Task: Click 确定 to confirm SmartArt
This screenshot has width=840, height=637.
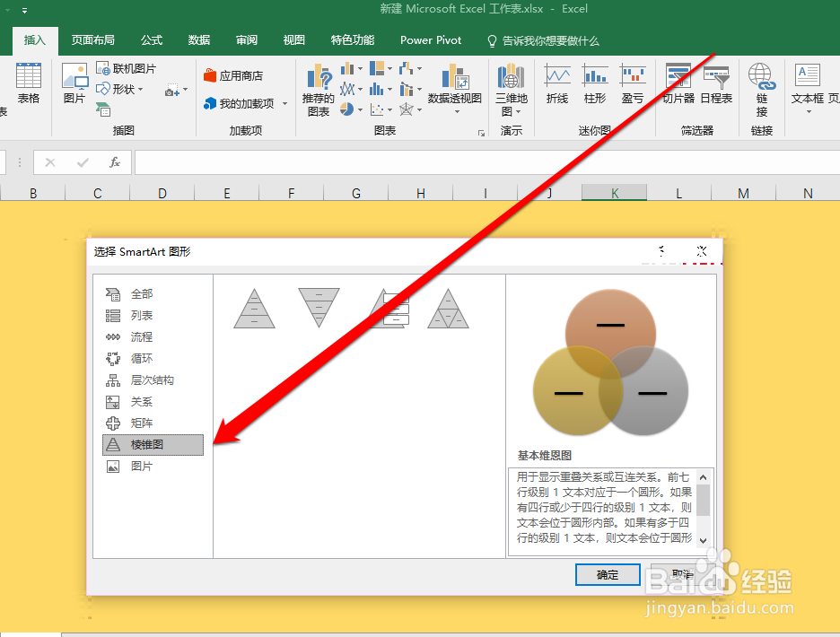Action: coord(608,575)
